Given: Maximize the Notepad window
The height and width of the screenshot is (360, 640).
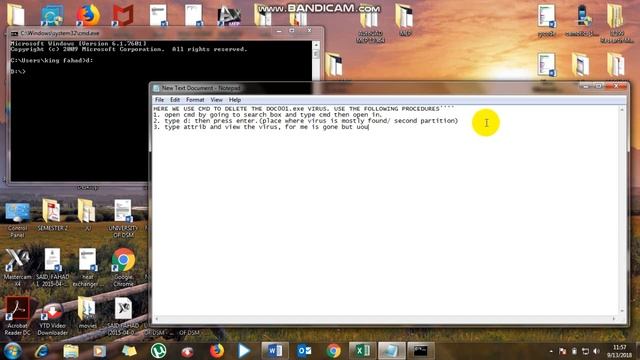Looking at the screenshot, I should click(x=599, y=86).
